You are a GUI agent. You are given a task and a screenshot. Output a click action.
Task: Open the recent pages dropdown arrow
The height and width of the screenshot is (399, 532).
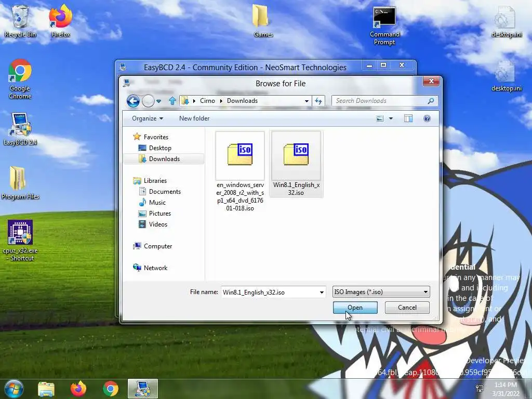(x=159, y=101)
